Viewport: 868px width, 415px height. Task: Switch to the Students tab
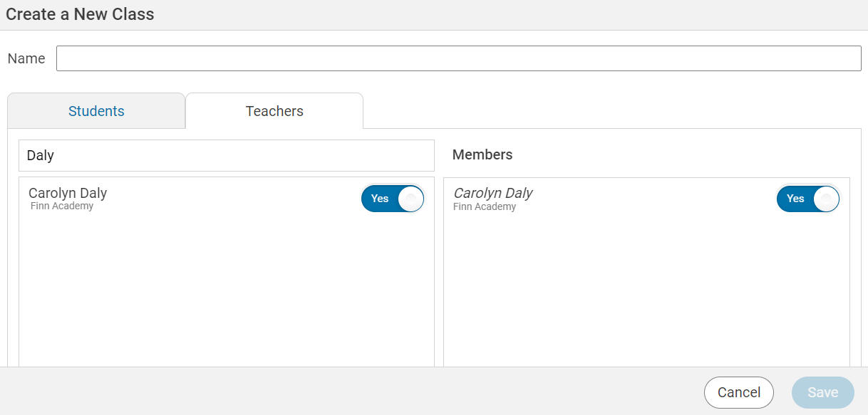(x=95, y=111)
